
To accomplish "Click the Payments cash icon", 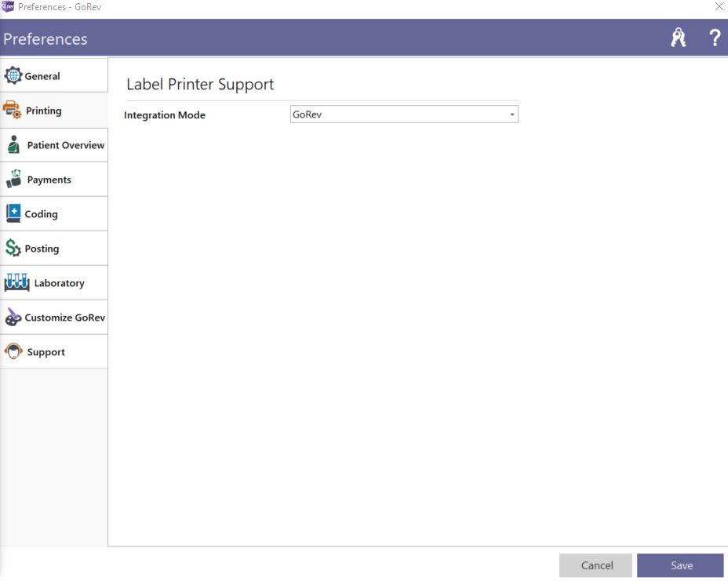I will click(x=14, y=180).
